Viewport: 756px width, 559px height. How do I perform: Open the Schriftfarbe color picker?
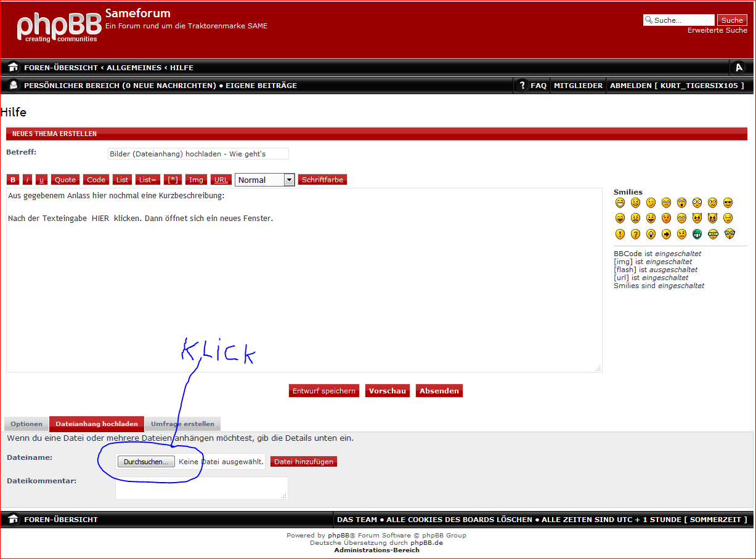322,180
